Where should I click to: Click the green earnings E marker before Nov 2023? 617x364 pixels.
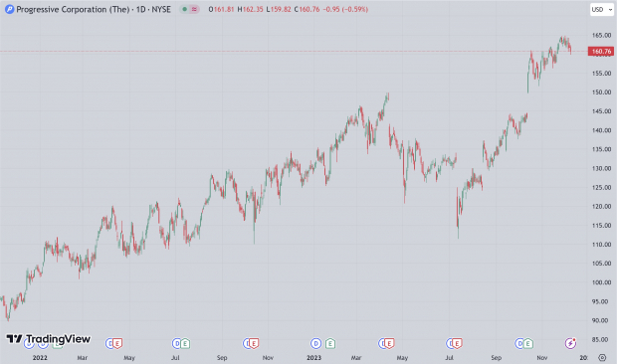[x=528, y=343]
